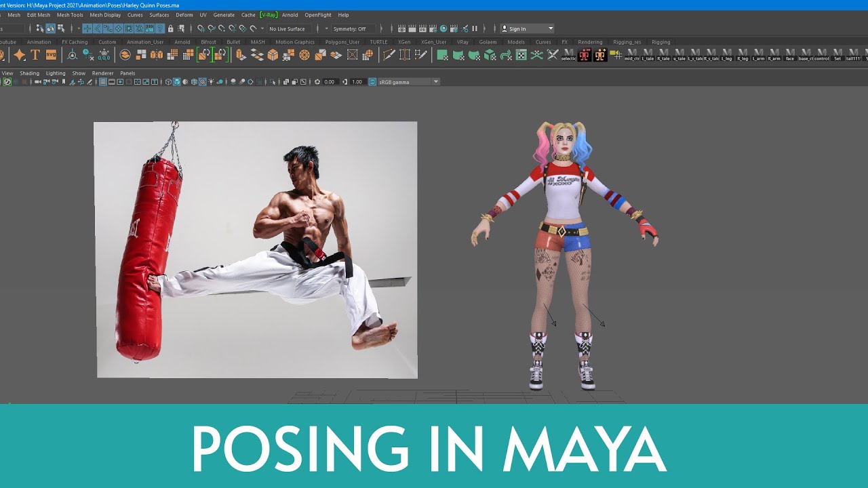This screenshot has height=488, width=868.
Task: Click the kickboxing reference image plane
Action: click(256, 250)
